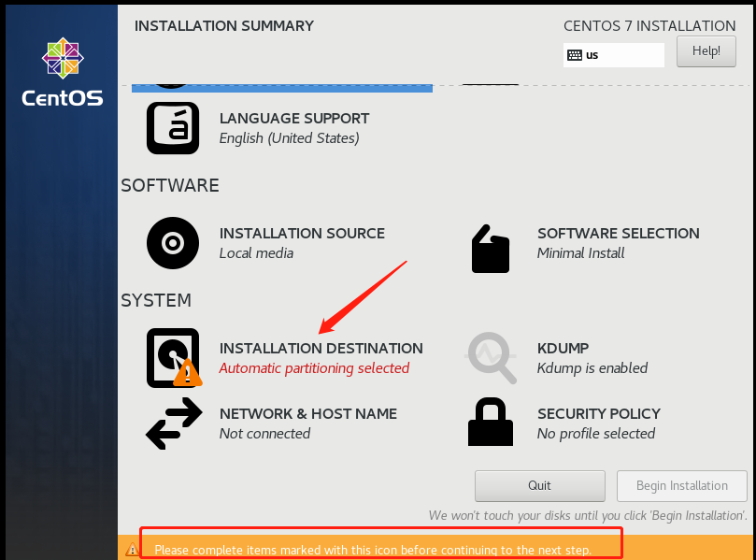Click 'Not connected' status text

[264, 434]
